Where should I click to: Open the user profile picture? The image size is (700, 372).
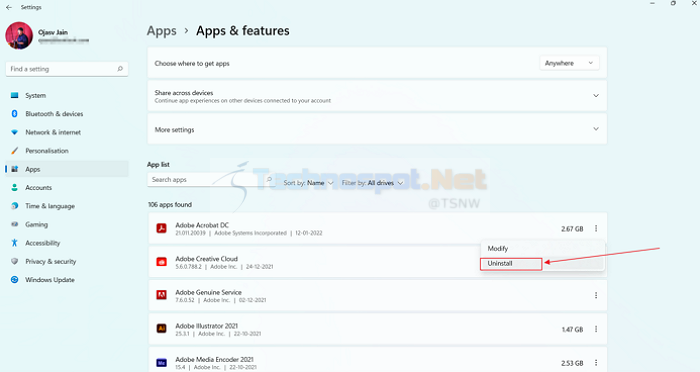19,35
